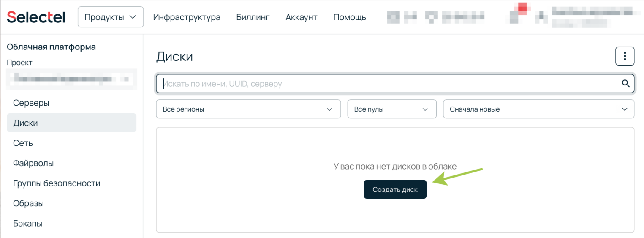Open Файрволы in the sidebar
This screenshot has width=644, height=238.
click(x=33, y=163)
